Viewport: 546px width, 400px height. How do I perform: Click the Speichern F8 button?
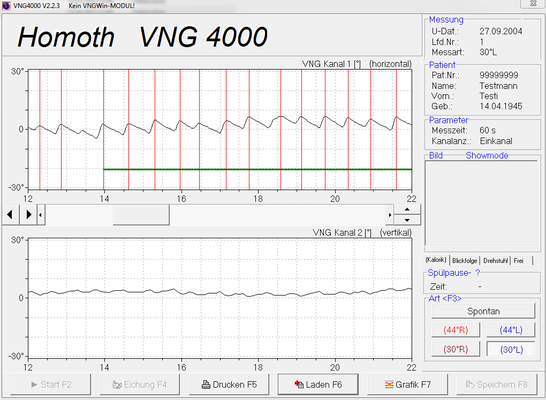tap(497, 384)
